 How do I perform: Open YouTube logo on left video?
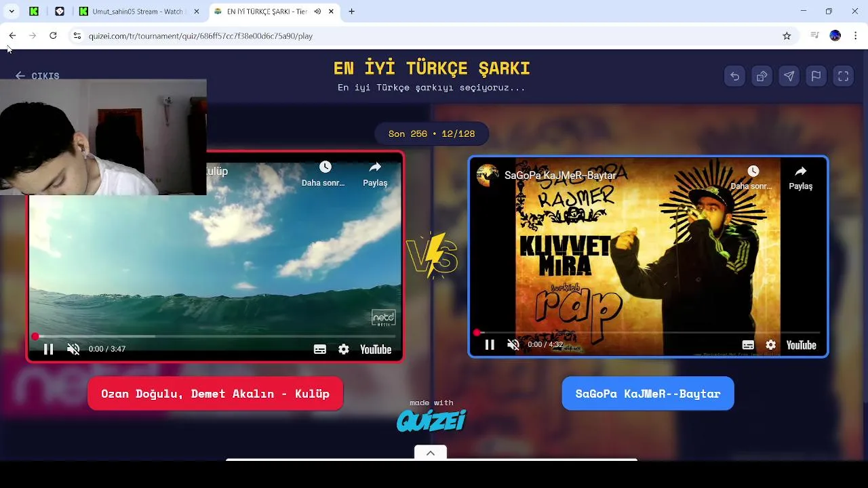click(376, 349)
